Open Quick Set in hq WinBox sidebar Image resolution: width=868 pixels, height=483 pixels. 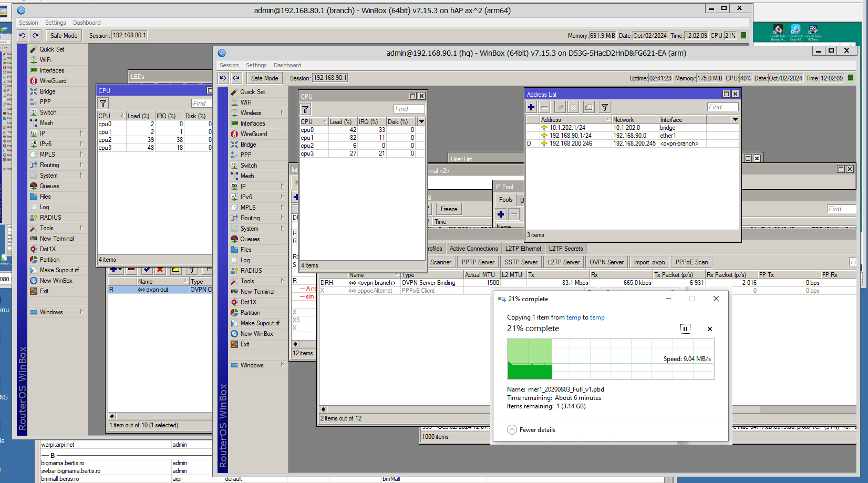click(252, 92)
